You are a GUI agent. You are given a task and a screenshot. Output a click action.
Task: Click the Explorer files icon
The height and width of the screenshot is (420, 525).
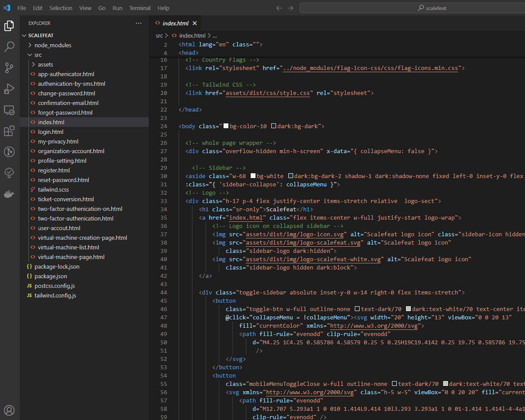(9, 26)
